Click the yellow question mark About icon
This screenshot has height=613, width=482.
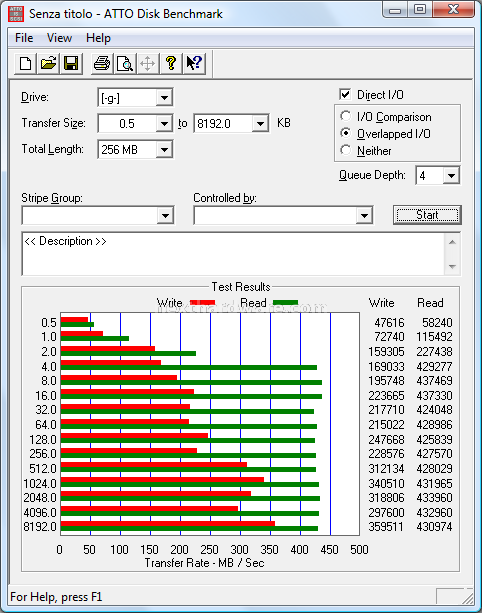(170, 63)
